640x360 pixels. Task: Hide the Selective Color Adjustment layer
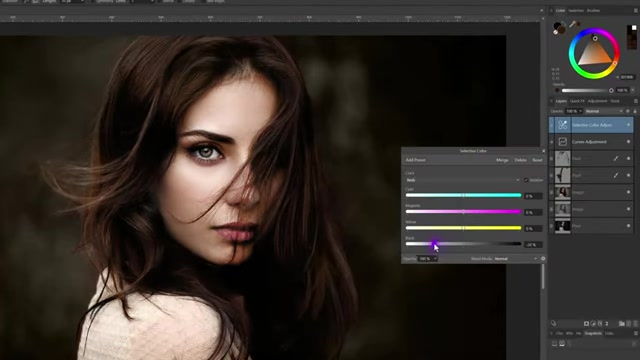pyautogui.click(x=628, y=125)
